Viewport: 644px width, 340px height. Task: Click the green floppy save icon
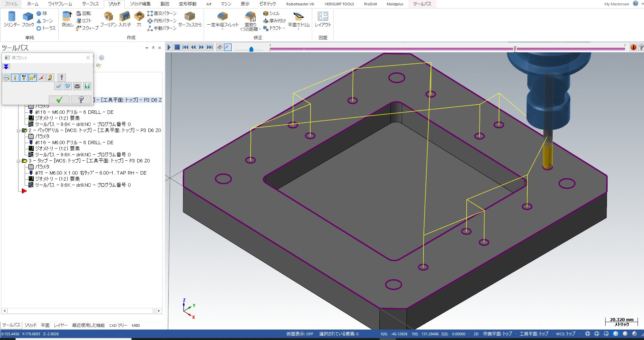click(x=87, y=86)
